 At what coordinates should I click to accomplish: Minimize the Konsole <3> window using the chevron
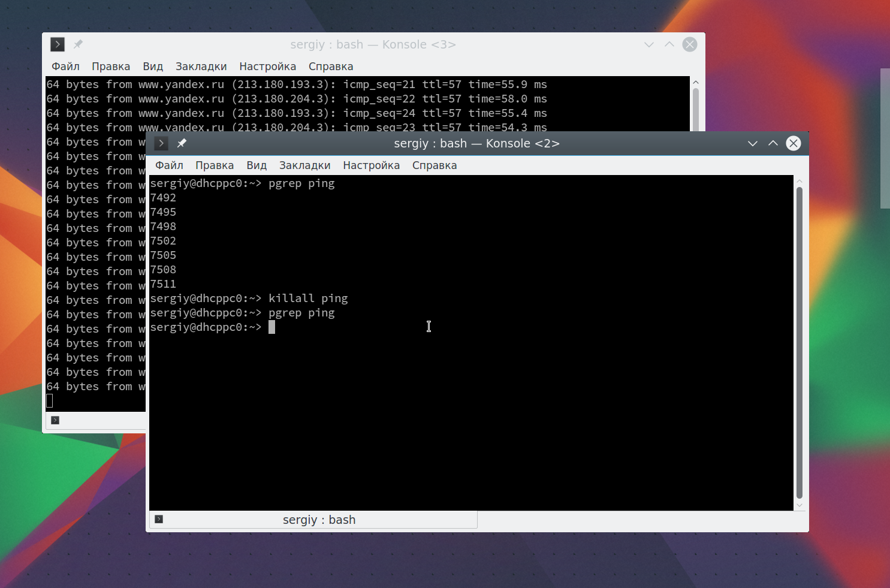[x=649, y=44]
